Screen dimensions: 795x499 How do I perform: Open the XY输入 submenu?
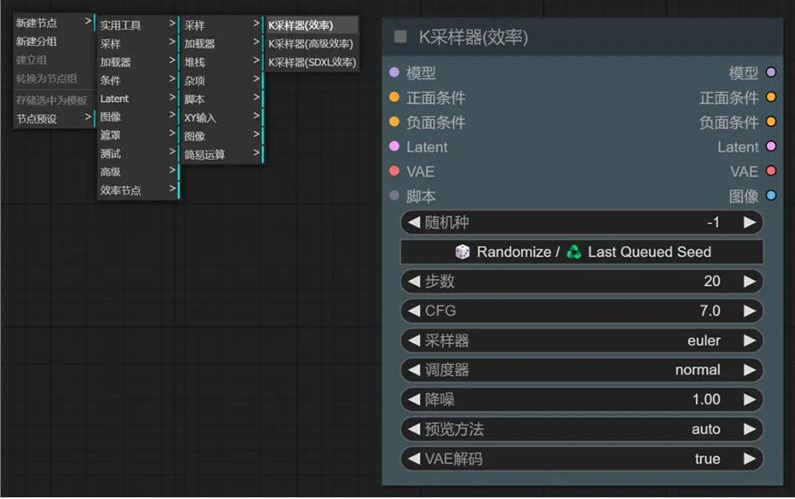point(222,118)
